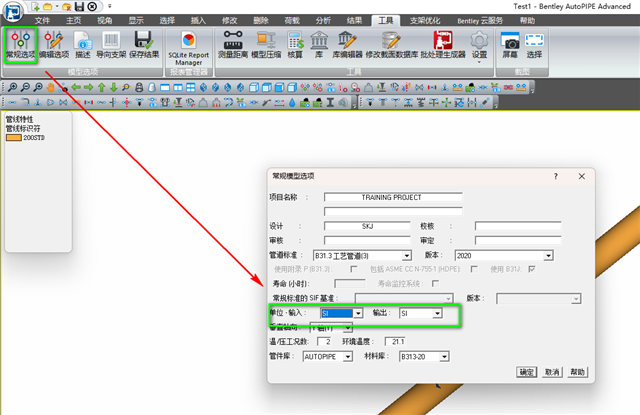Image resolution: width=640 pixels, height=415 pixels.
Task: Click green up arrow view icon
Action: pos(102,87)
